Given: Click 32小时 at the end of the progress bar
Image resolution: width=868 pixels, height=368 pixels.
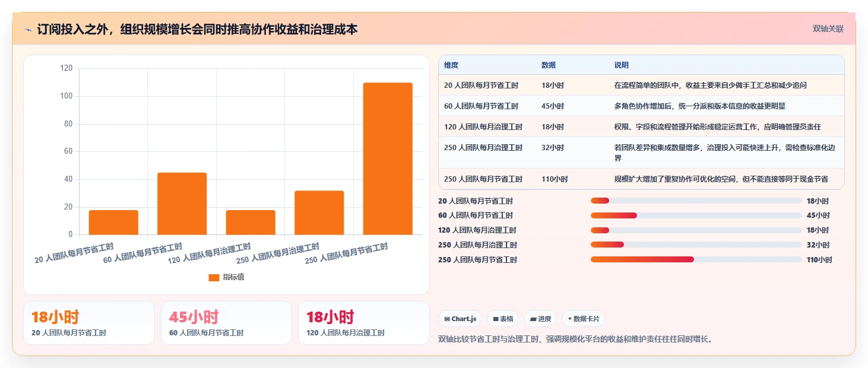Looking at the screenshot, I should 818,245.
